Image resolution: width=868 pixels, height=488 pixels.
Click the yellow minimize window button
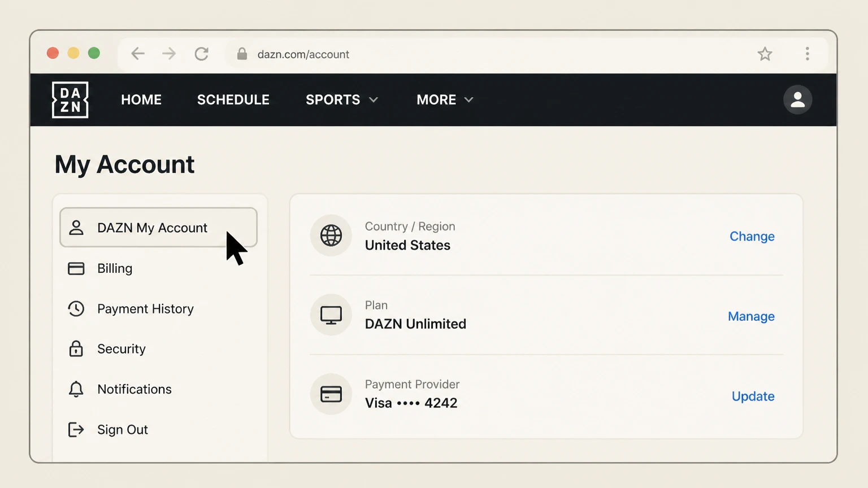pyautogui.click(x=73, y=53)
